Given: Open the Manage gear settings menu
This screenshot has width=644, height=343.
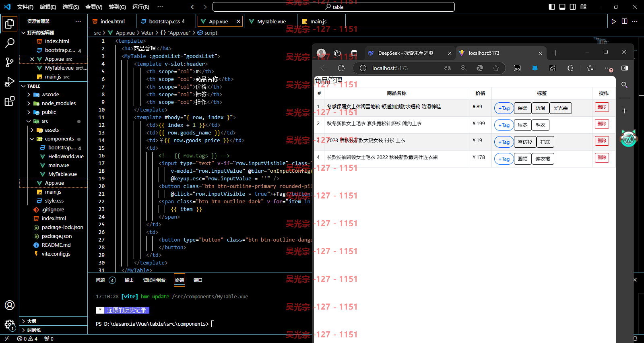Looking at the screenshot, I should pyautogui.click(x=9, y=324).
